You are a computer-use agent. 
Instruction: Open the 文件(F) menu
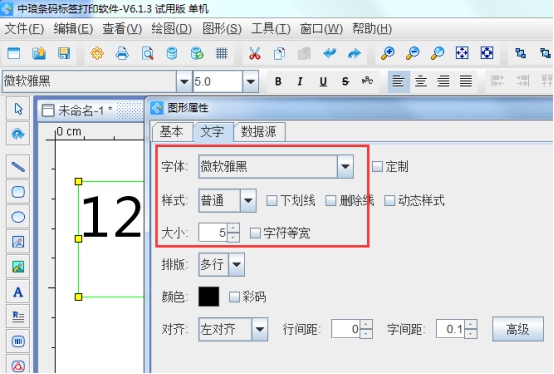point(24,29)
